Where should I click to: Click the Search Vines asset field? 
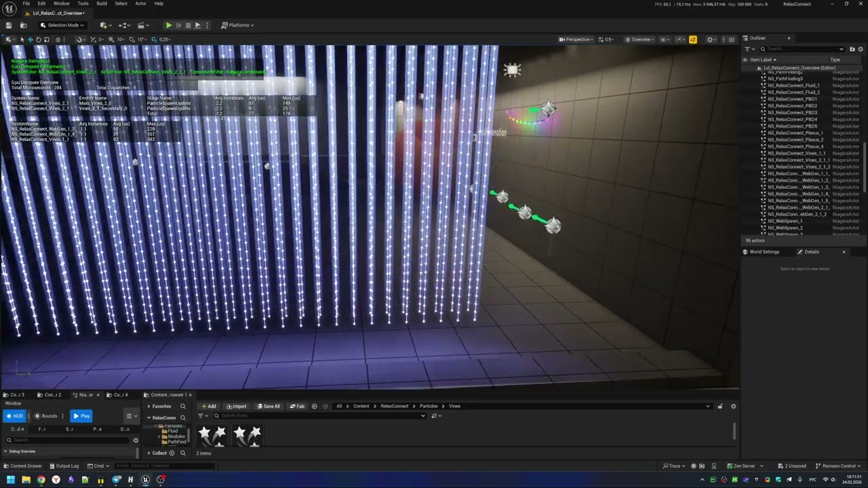click(x=319, y=415)
